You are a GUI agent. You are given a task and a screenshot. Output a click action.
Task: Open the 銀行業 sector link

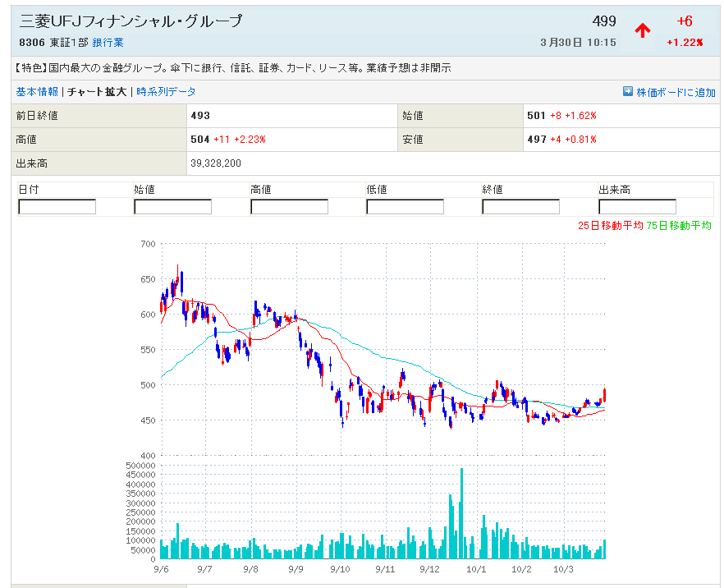(108, 43)
